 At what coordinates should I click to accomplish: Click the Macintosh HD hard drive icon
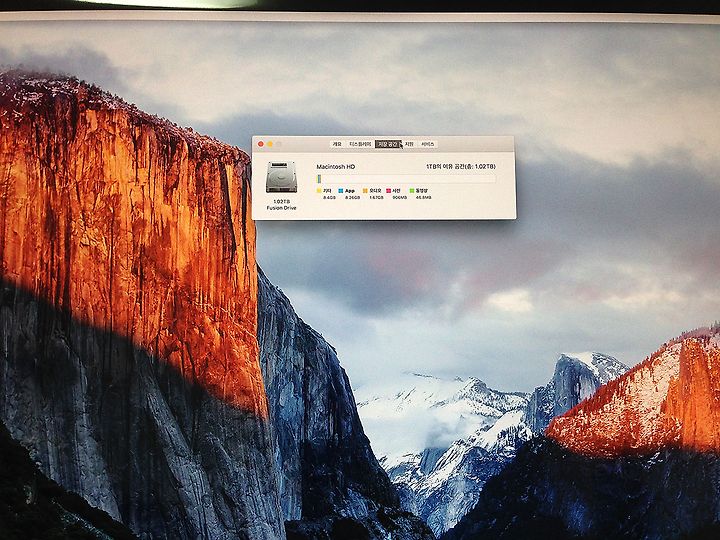coord(281,177)
